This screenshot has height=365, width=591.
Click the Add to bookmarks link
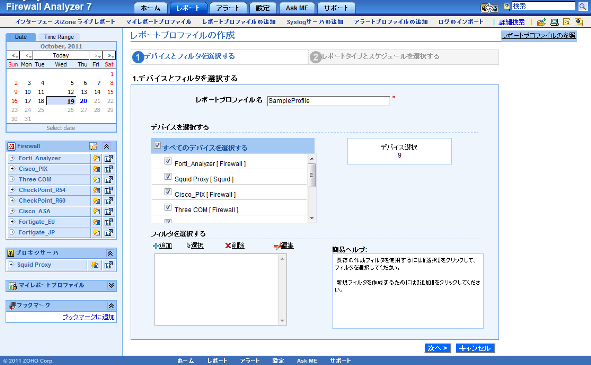click(x=88, y=317)
